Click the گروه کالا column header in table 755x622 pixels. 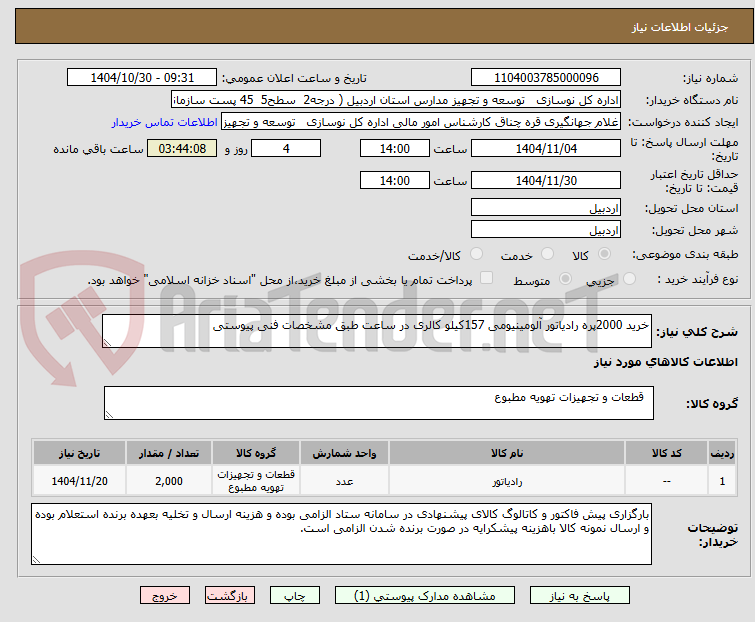pyautogui.click(x=256, y=453)
